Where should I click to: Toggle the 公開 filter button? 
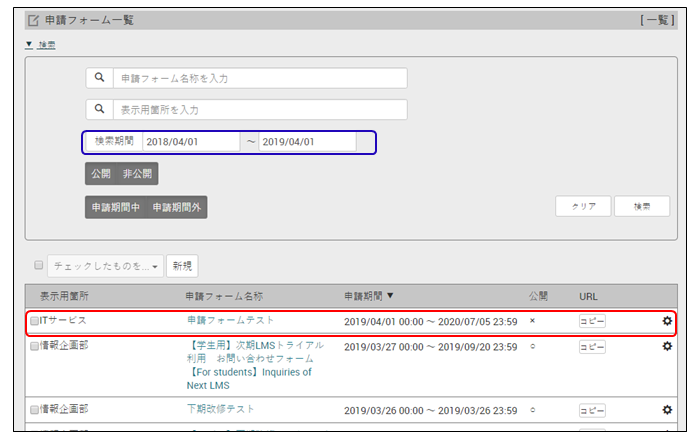101,174
